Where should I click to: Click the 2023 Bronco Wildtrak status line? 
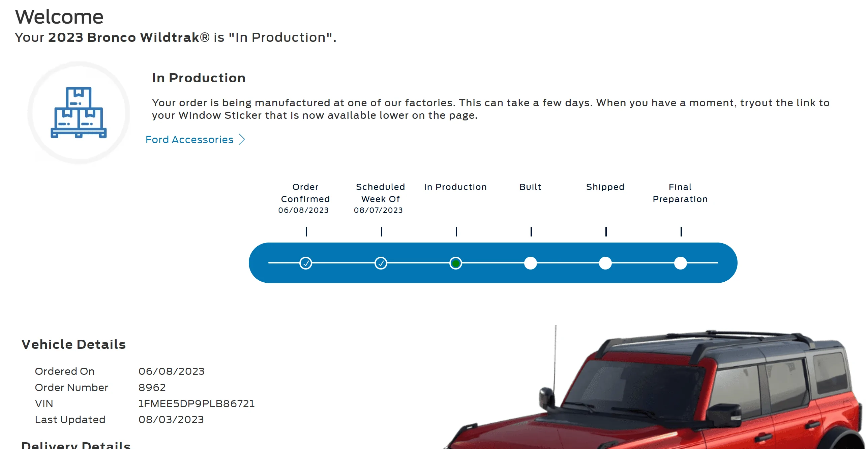click(x=176, y=37)
